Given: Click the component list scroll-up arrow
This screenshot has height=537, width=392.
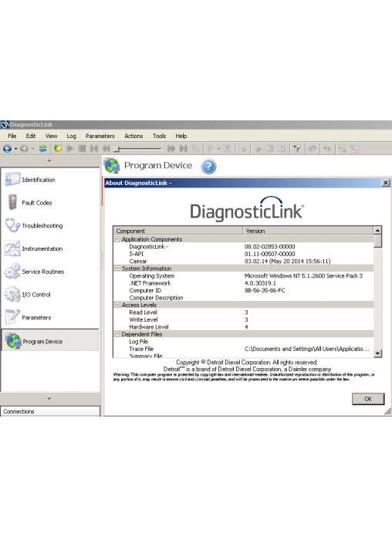Looking at the screenshot, I should click(x=377, y=231).
